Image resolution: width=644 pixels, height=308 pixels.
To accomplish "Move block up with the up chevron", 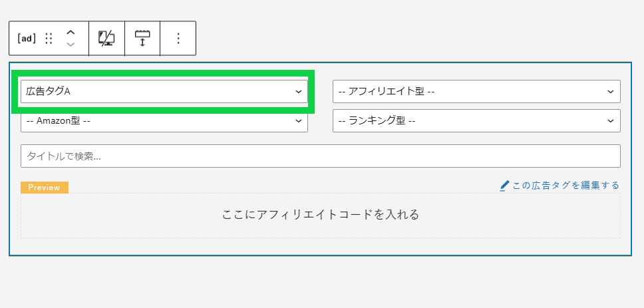I will click(71, 33).
